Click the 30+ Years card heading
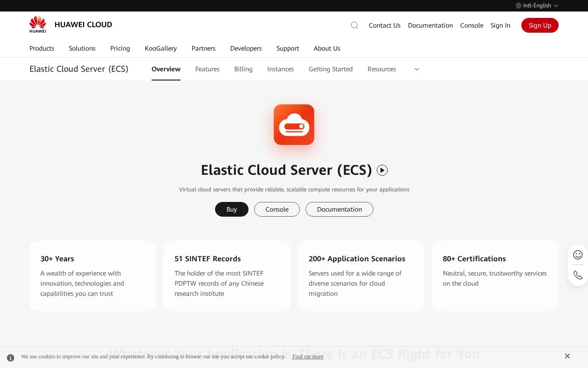 [x=57, y=259]
